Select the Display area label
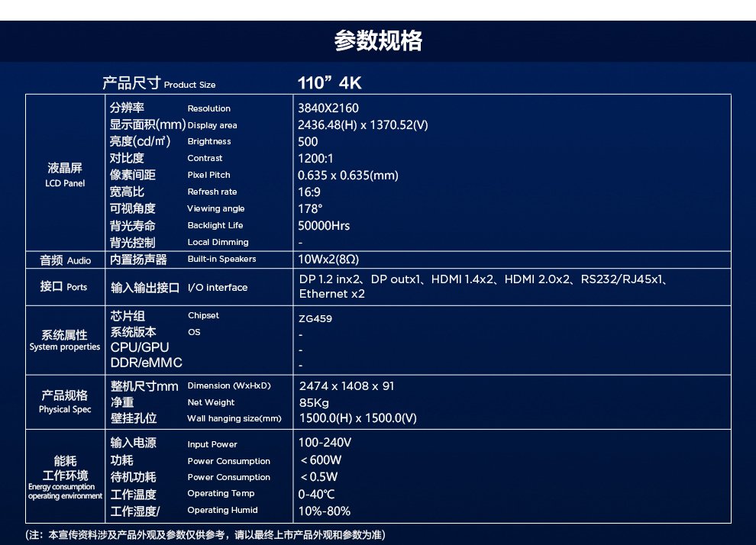Viewport: 756px width, 545px height. [x=212, y=125]
